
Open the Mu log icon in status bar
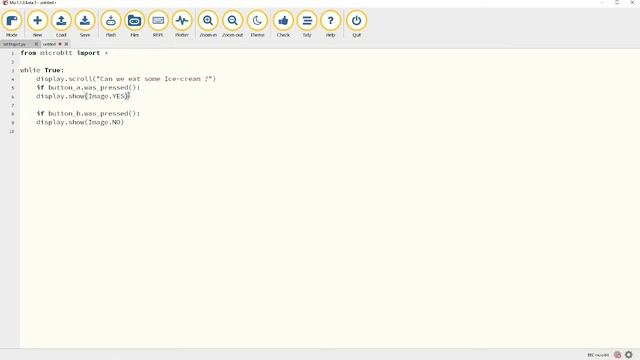point(618,355)
